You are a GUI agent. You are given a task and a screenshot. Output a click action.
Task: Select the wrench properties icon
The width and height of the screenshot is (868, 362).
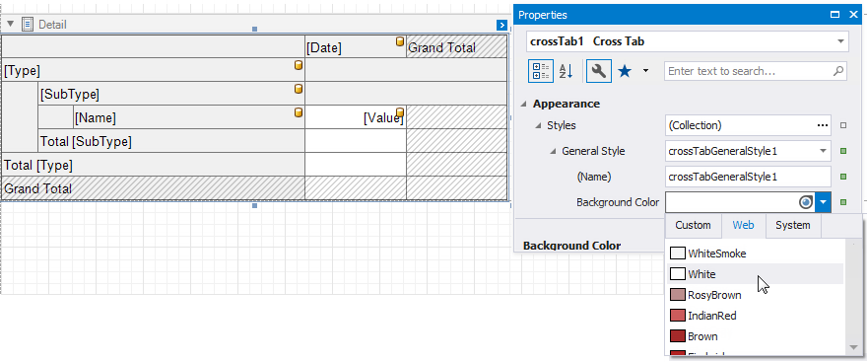[598, 71]
